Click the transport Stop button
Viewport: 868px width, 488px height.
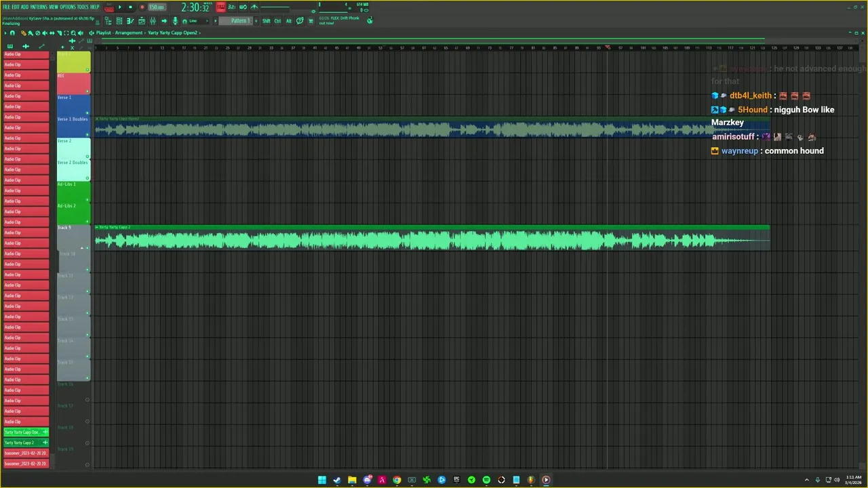tap(130, 7)
